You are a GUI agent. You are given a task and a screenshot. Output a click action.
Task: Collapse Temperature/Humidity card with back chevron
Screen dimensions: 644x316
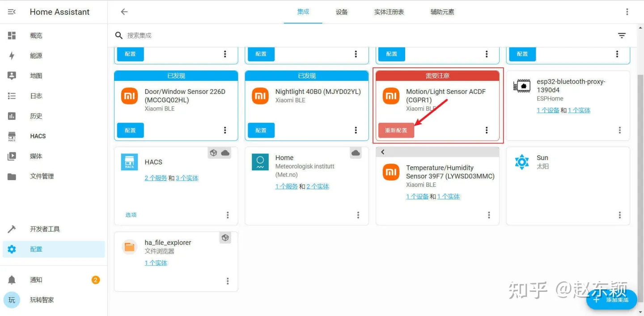tap(383, 152)
